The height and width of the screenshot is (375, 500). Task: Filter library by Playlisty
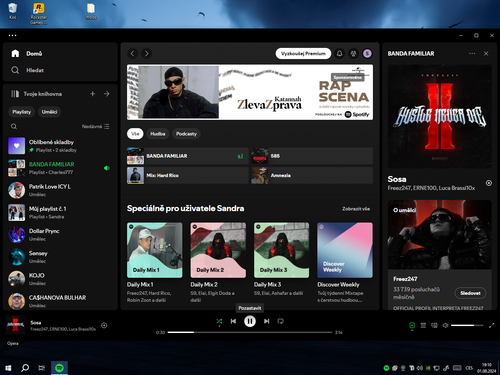point(22,112)
